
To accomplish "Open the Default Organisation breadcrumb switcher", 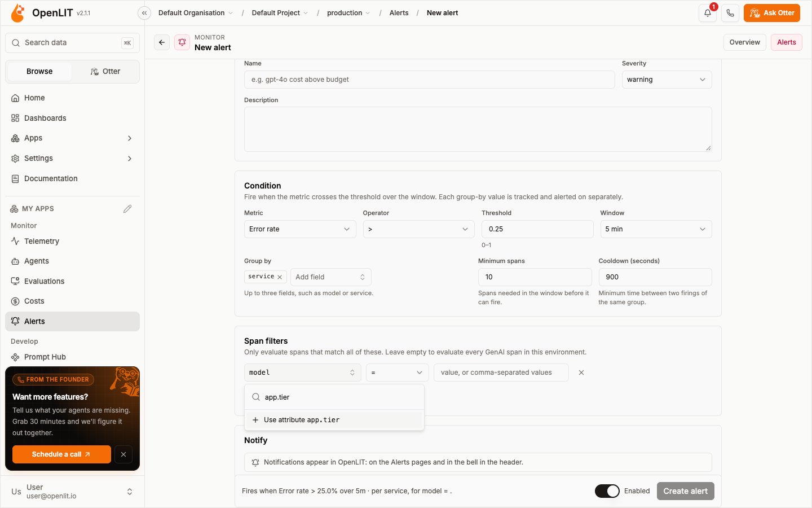I will click(x=195, y=13).
